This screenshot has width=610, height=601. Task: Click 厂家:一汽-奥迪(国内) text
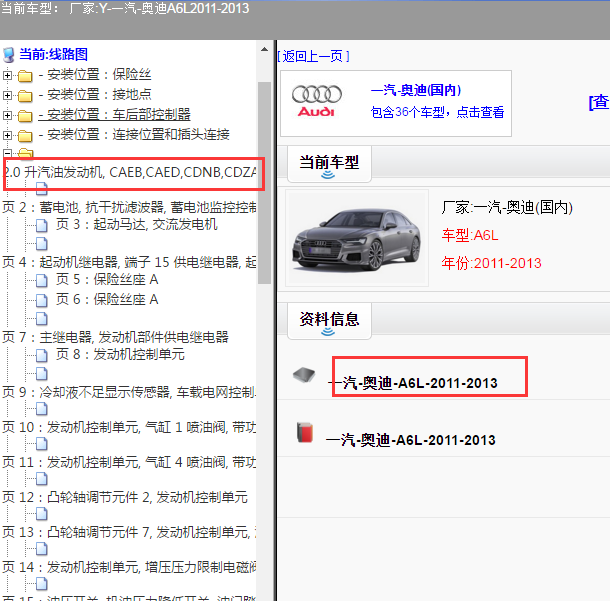click(507, 207)
